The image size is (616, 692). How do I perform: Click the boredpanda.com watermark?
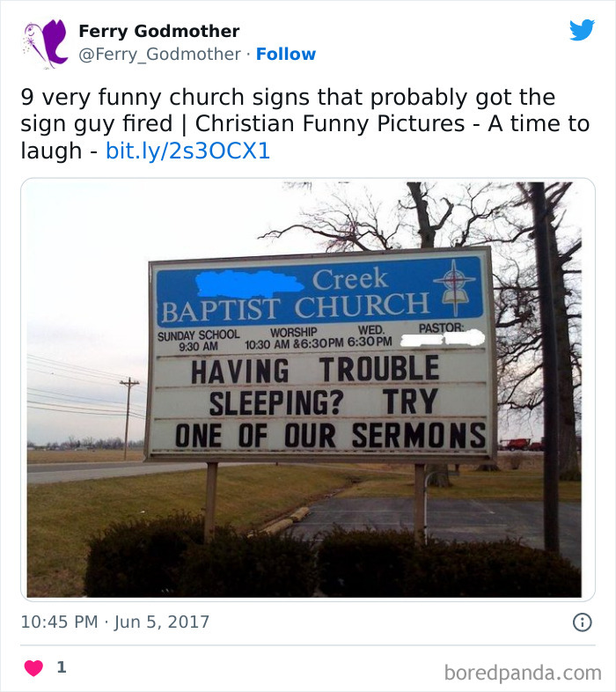tap(523, 673)
